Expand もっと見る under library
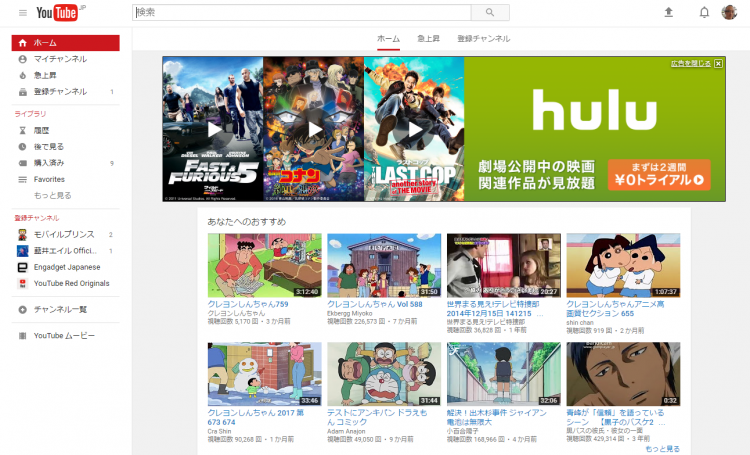Image resolution: width=750 pixels, height=455 pixels. click(x=53, y=196)
